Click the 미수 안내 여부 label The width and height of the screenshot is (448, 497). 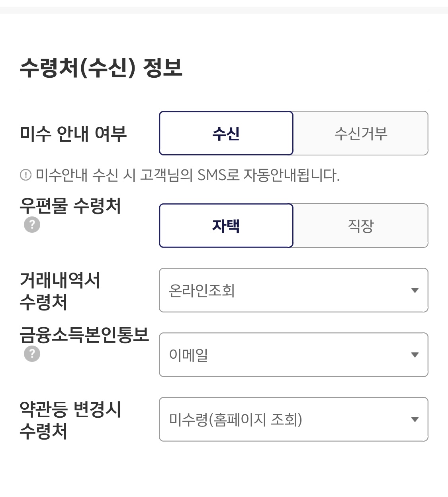tap(73, 134)
